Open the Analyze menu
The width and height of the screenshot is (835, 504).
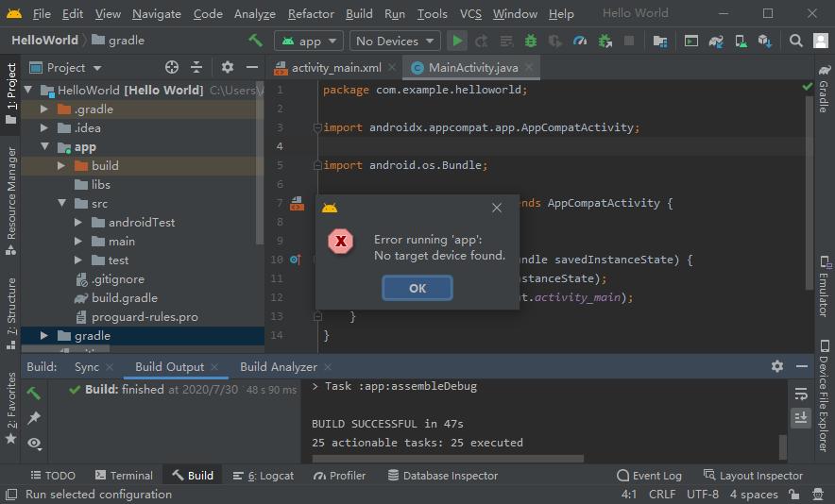coord(254,14)
